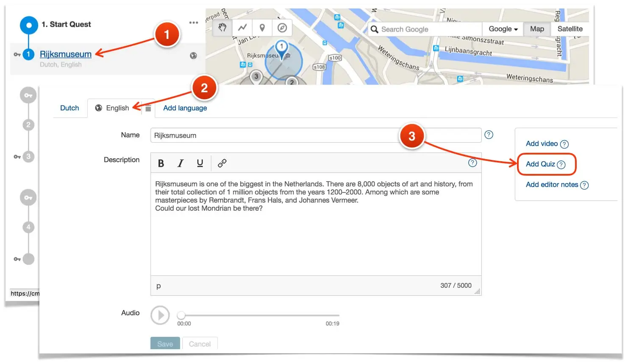Click the 307 / 5000 character counter
The width and height of the screenshot is (628, 364).
coord(456,285)
